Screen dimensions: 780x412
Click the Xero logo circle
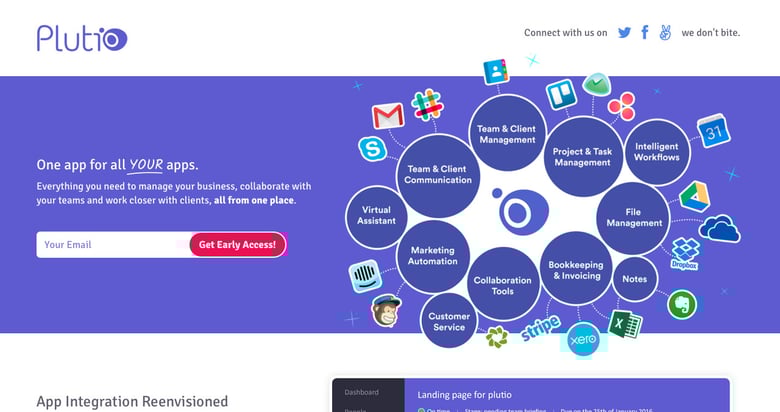[x=582, y=341]
